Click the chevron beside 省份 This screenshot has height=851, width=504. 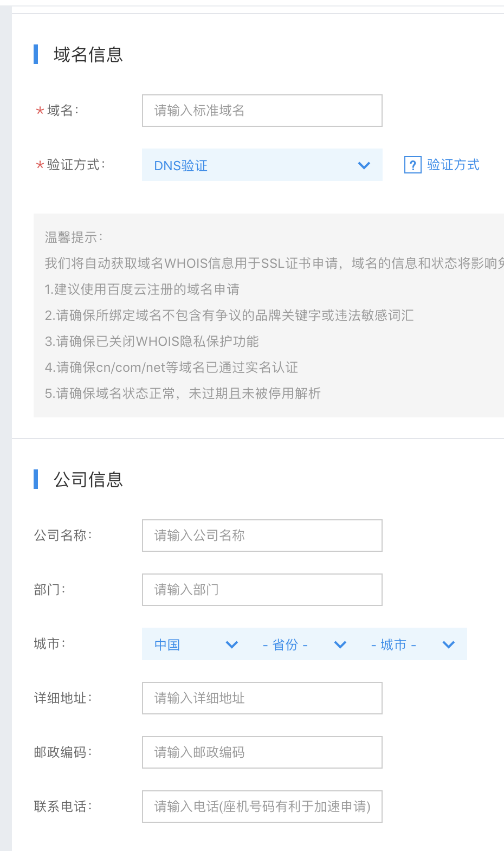tap(340, 645)
